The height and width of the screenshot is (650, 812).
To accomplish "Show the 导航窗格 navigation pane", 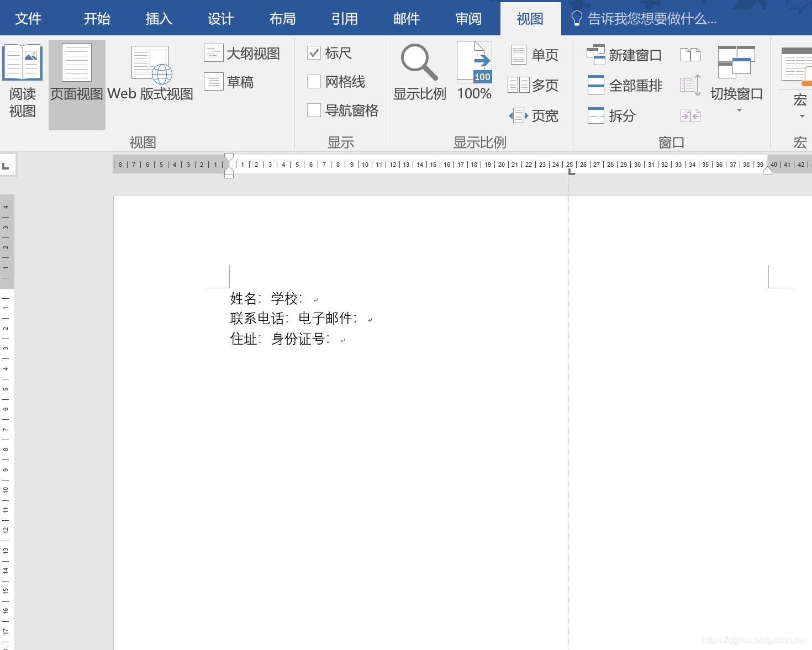I will tap(314, 110).
